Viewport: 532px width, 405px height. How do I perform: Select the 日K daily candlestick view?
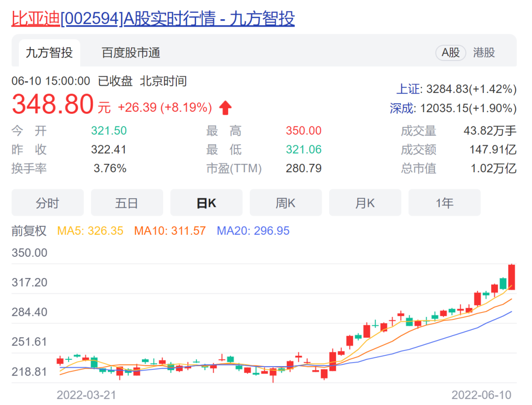206,203
